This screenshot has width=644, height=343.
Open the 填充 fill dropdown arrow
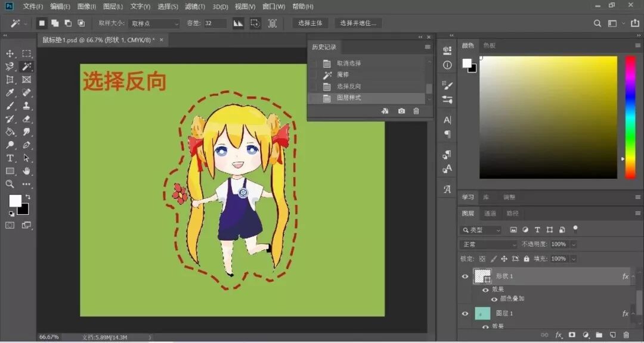pyautogui.click(x=574, y=259)
